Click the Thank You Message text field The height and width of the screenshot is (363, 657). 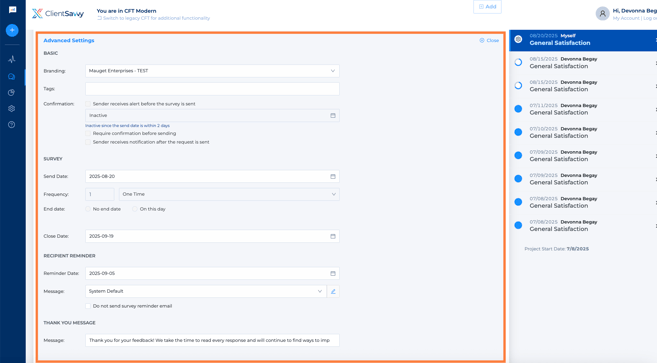tap(212, 340)
